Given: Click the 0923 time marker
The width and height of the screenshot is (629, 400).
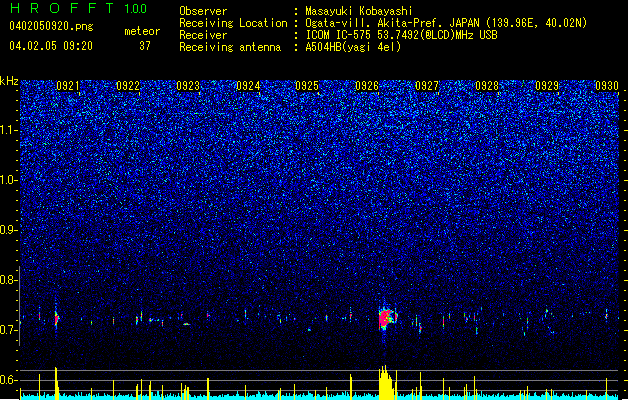Looking at the screenshot, I should coord(188,86).
